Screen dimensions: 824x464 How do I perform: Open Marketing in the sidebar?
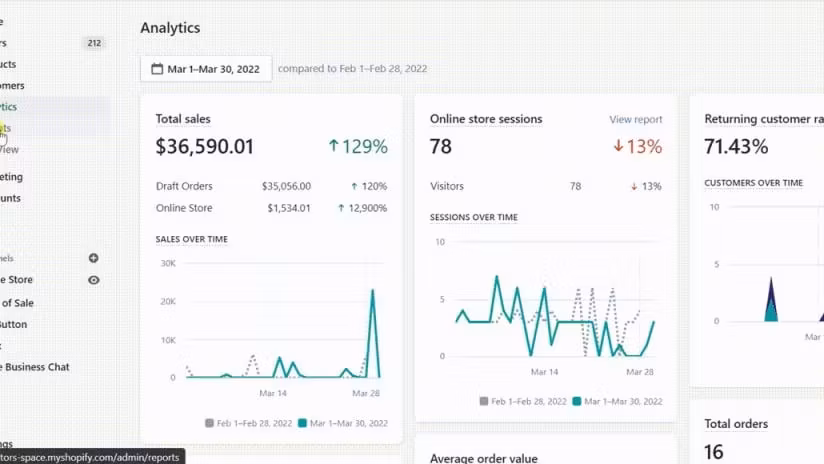tap(11, 177)
